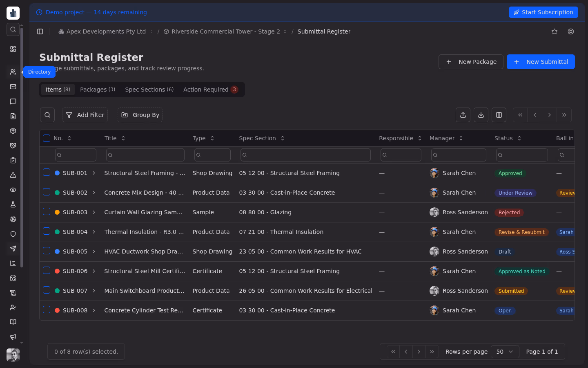Expand the SUB-003 Curtain Wall row

94,212
